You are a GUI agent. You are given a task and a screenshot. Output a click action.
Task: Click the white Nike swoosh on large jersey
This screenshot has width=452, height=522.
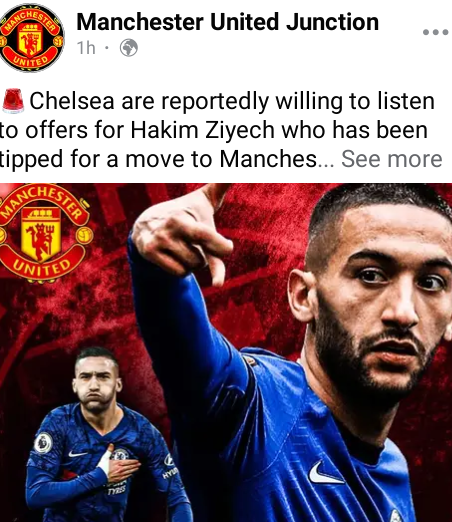[324, 474]
